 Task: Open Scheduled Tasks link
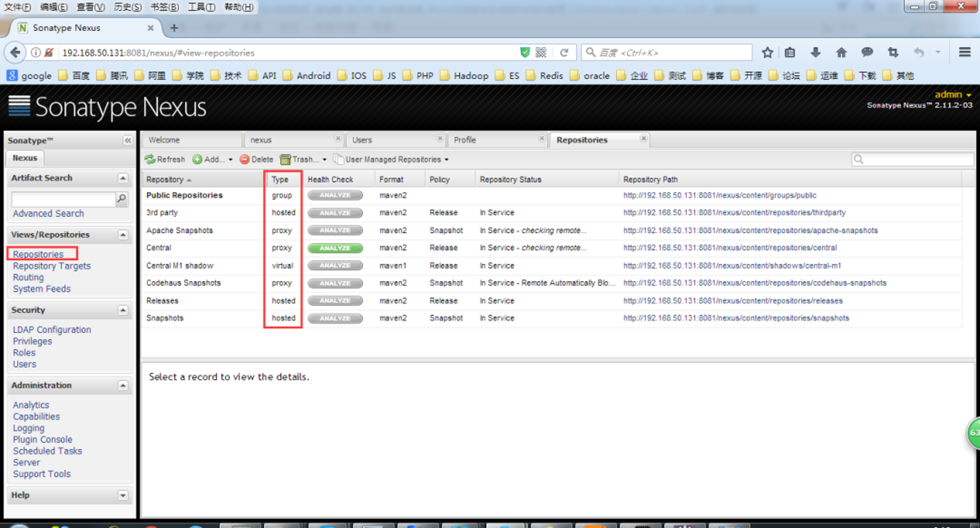[x=48, y=451]
